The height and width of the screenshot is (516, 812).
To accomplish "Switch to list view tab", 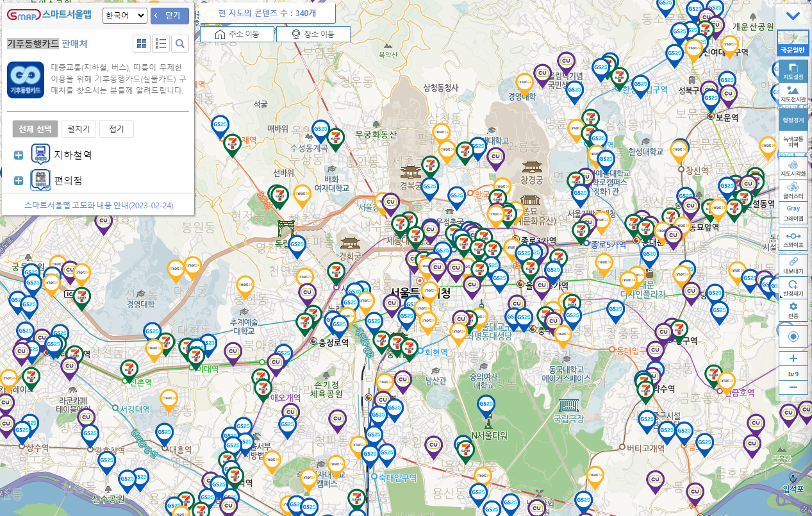I will pos(161,44).
